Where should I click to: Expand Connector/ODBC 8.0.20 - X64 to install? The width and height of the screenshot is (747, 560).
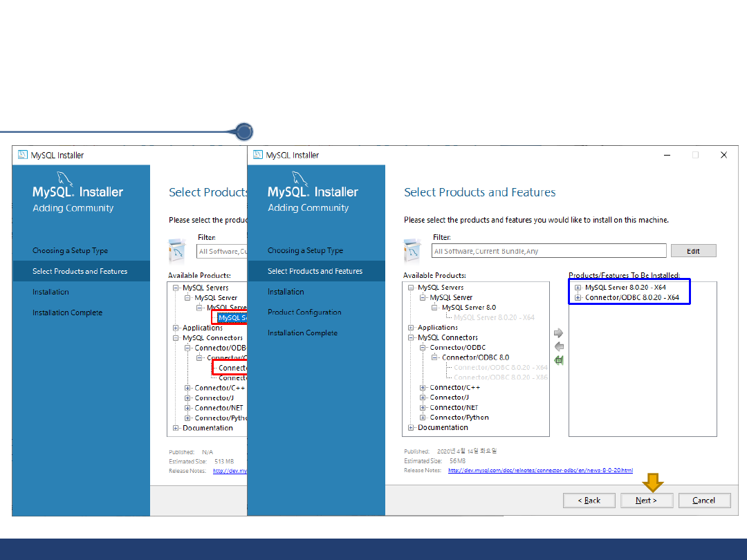(578, 298)
